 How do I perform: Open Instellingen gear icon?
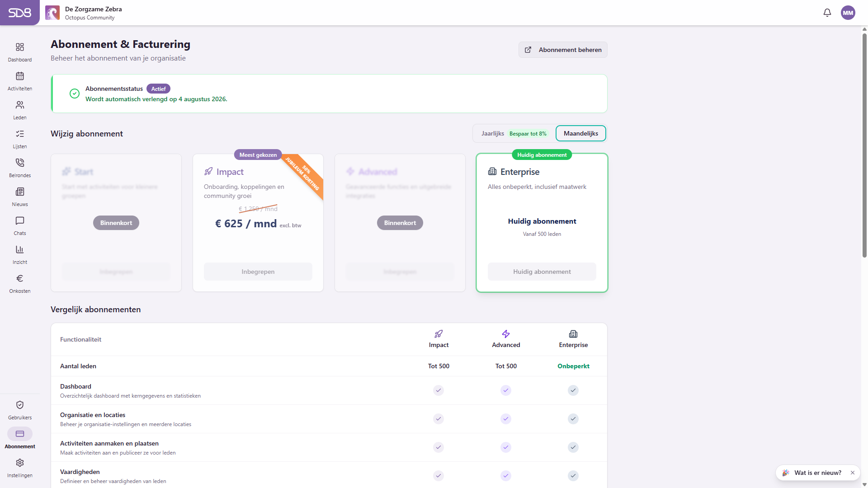pos(20,463)
